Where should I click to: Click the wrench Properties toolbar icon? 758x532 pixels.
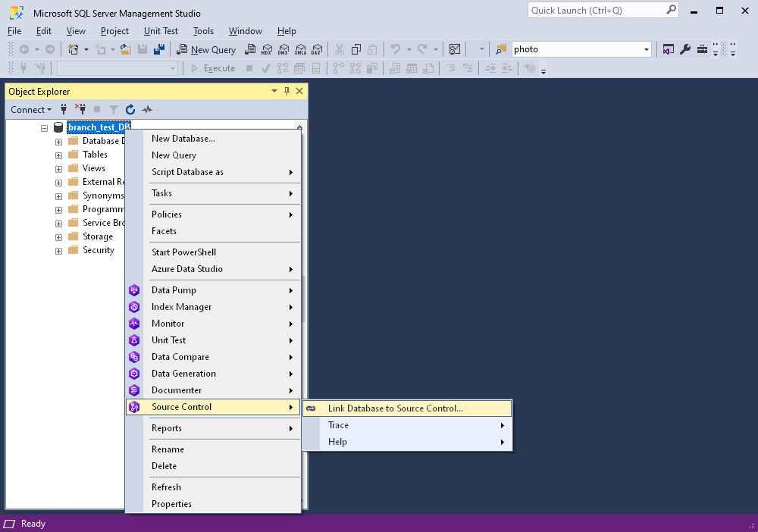coord(685,49)
